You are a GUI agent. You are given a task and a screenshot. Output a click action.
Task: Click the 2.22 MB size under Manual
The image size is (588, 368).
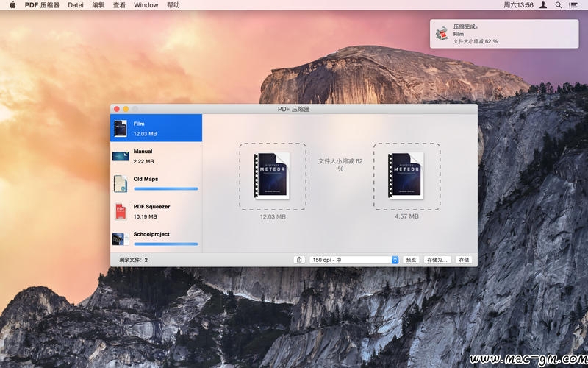pos(143,161)
